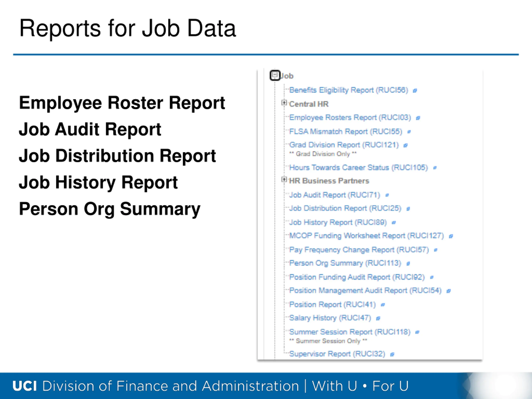Click new-window icon beside Employee Rosters Report
The height and width of the screenshot is (399, 532).
click(418, 118)
